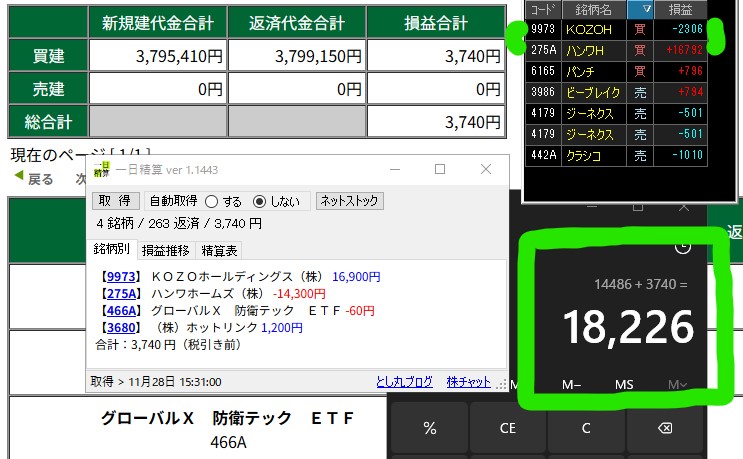Image resolution: width=743 pixels, height=459 pixels.
Task: Click the ネットストック button
Action: [x=349, y=201]
